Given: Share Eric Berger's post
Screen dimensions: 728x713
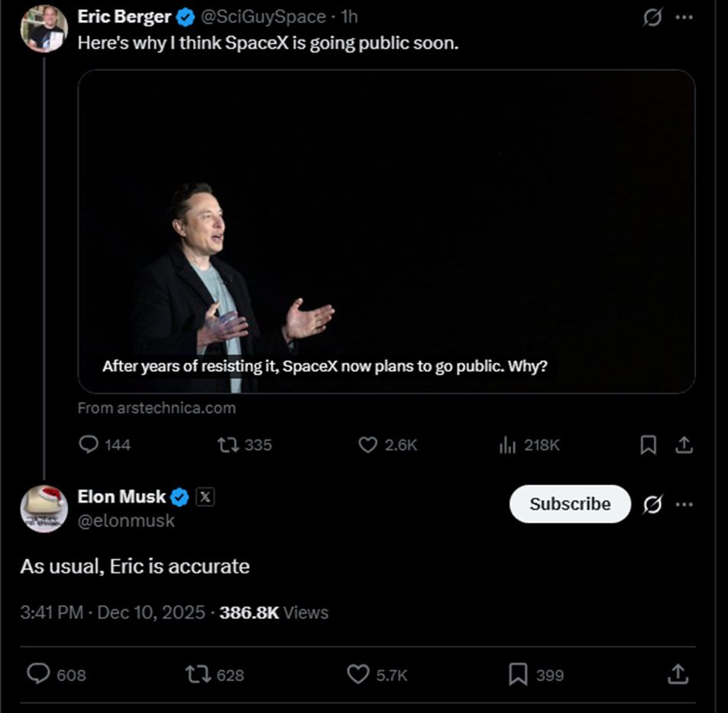Looking at the screenshot, I should coord(684,444).
